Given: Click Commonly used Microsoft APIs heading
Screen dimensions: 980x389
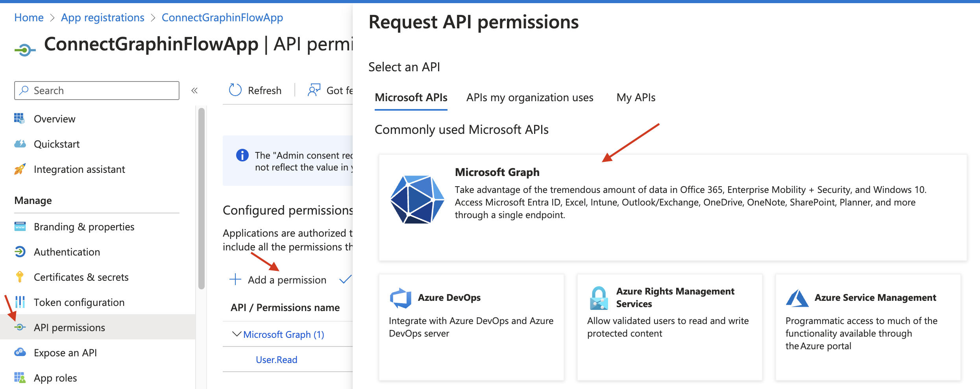Looking at the screenshot, I should (461, 130).
